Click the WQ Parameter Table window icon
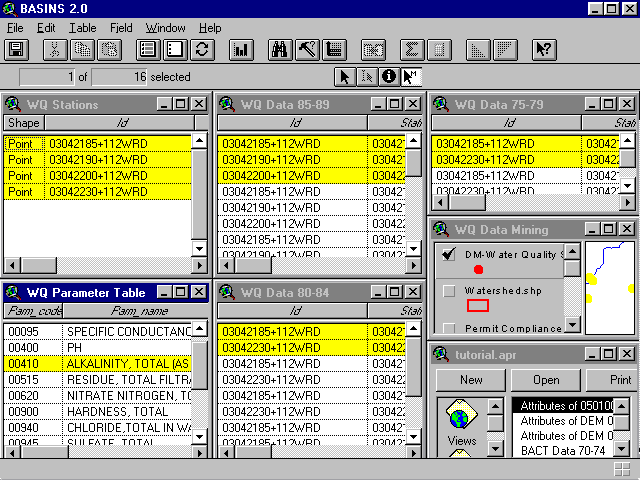This screenshot has height=480, width=640. tap(13, 292)
